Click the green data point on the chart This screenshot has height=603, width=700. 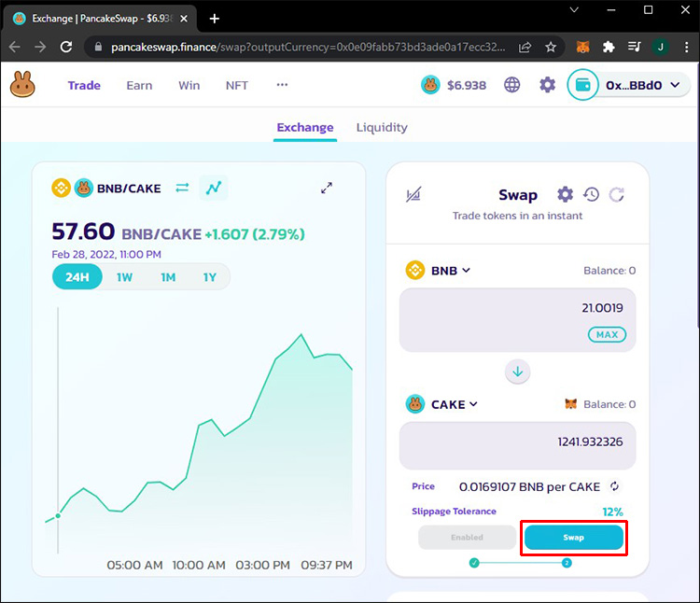coord(58,516)
